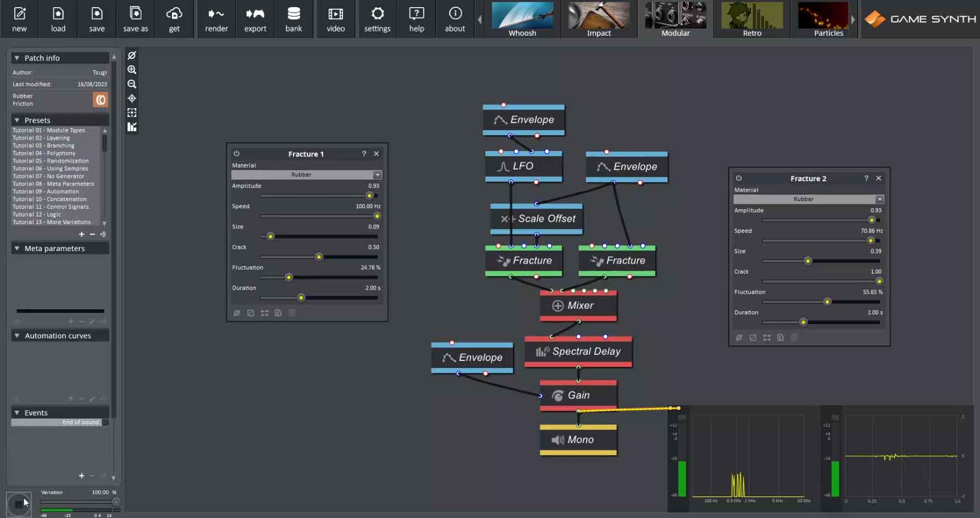Click the export toolbar icon

(x=255, y=19)
